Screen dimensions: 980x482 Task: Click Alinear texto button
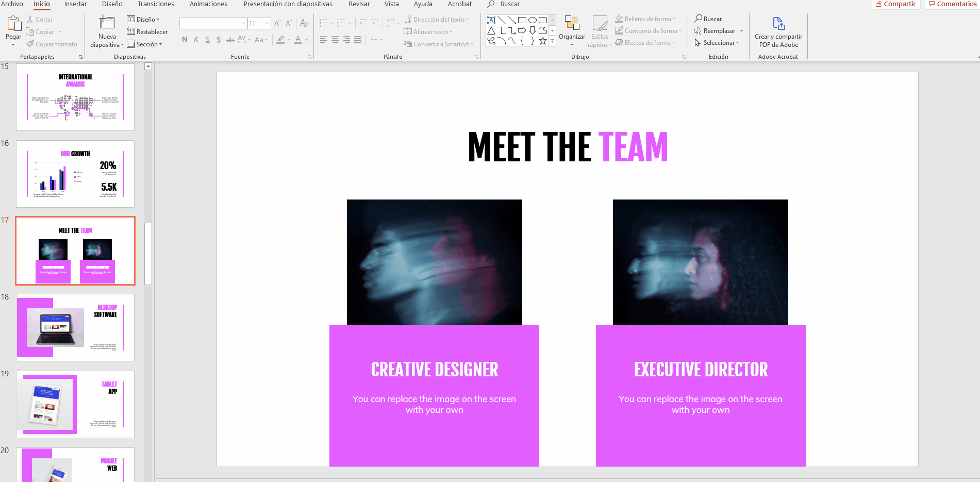pos(428,32)
